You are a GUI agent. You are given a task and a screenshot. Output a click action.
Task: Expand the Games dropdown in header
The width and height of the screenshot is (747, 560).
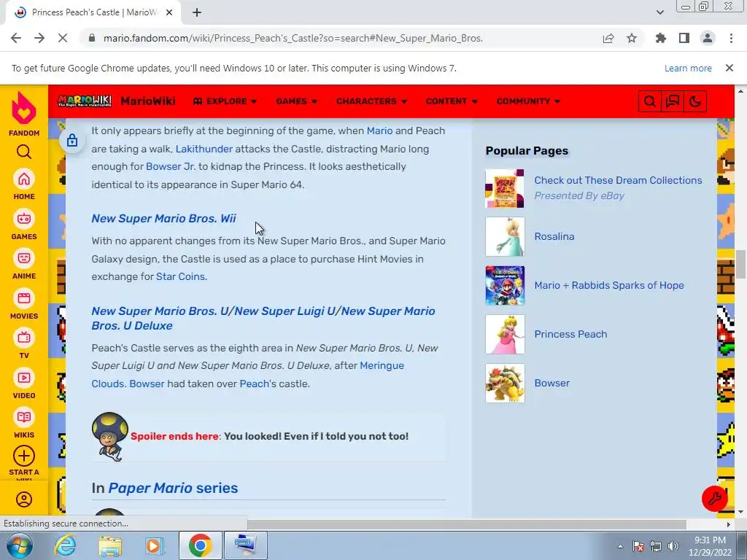[296, 101]
